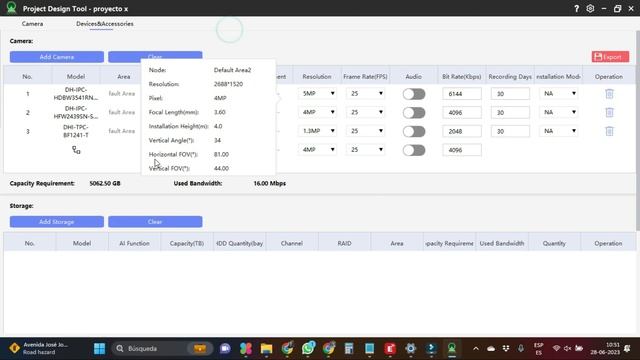Click the Dropbox tray icon
The width and height of the screenshot is (640, 360).
point(506,348)
